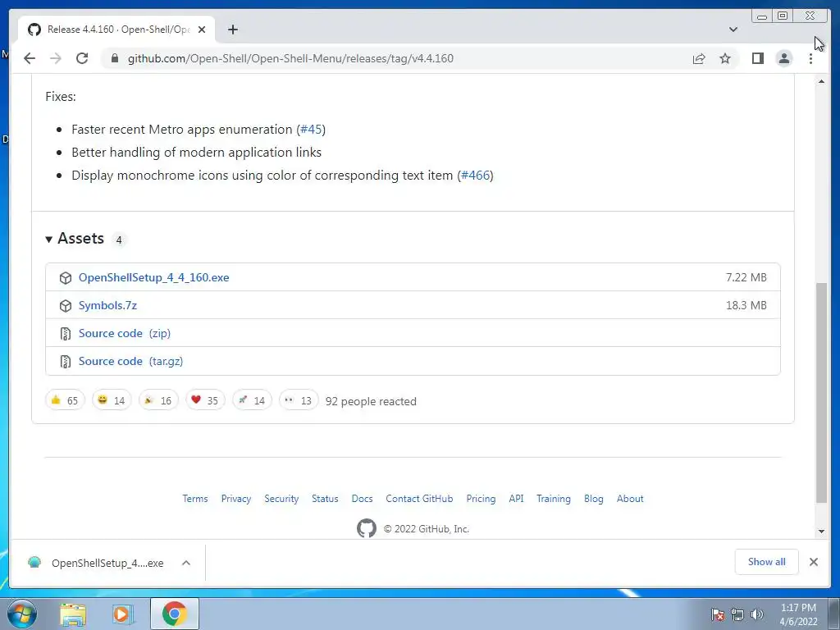Toggle the thumbs up reaction (65)
The image size is (840, 630).
[x=65, y=400]
